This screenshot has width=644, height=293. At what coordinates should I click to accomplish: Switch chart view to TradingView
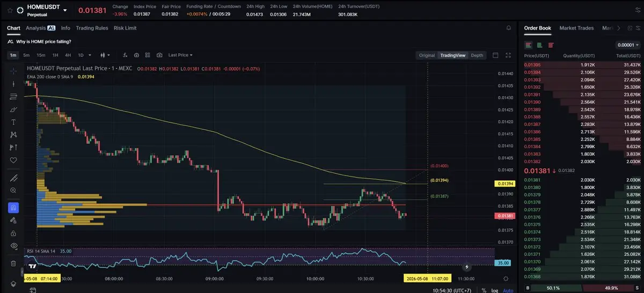click(452, 55)
